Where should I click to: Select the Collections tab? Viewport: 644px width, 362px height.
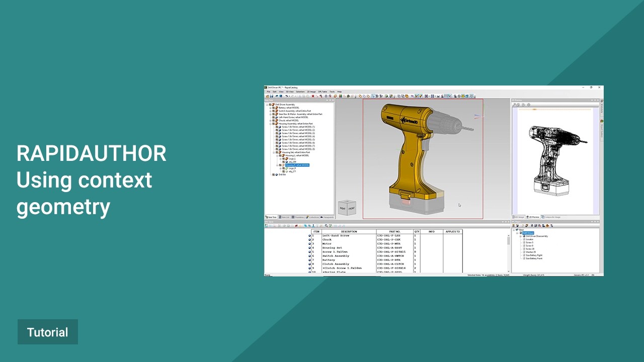click(311, 217)
